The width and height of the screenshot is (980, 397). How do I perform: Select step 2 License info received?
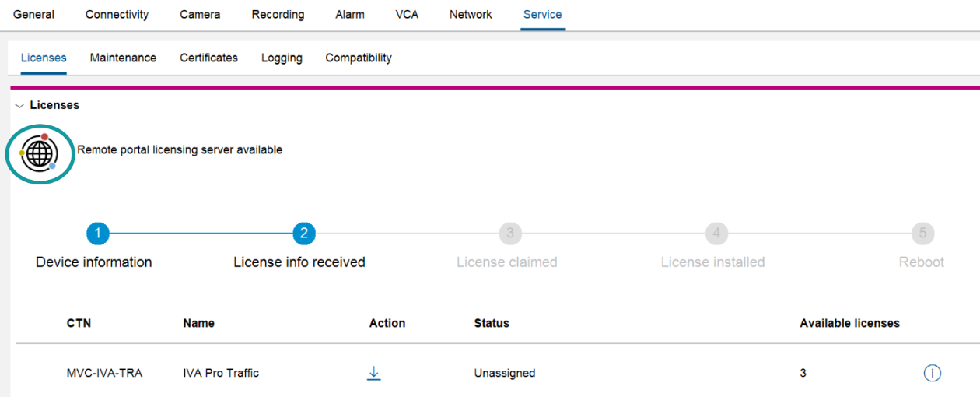click(303, 234)
